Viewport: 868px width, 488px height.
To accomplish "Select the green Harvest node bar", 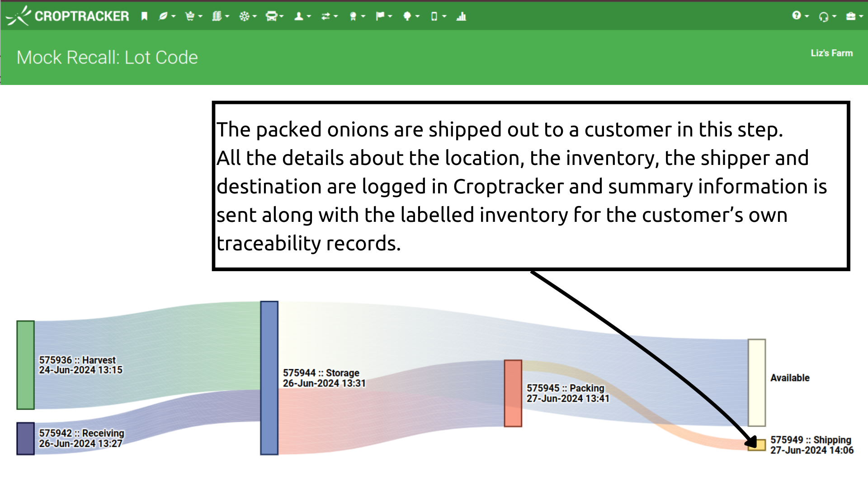I will point(25,365).
